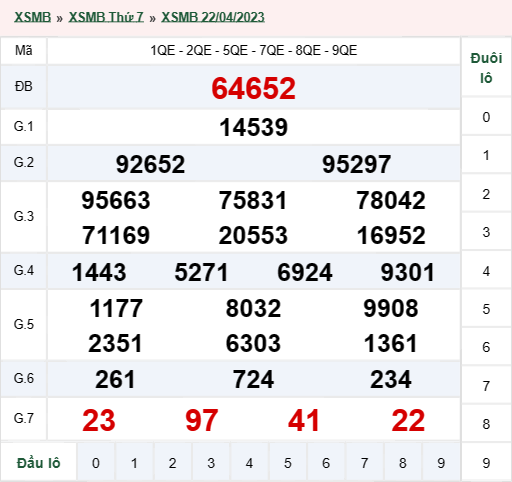
Task: Select Đầu lô digit 9 cell
Action: [x=441, y=463]
